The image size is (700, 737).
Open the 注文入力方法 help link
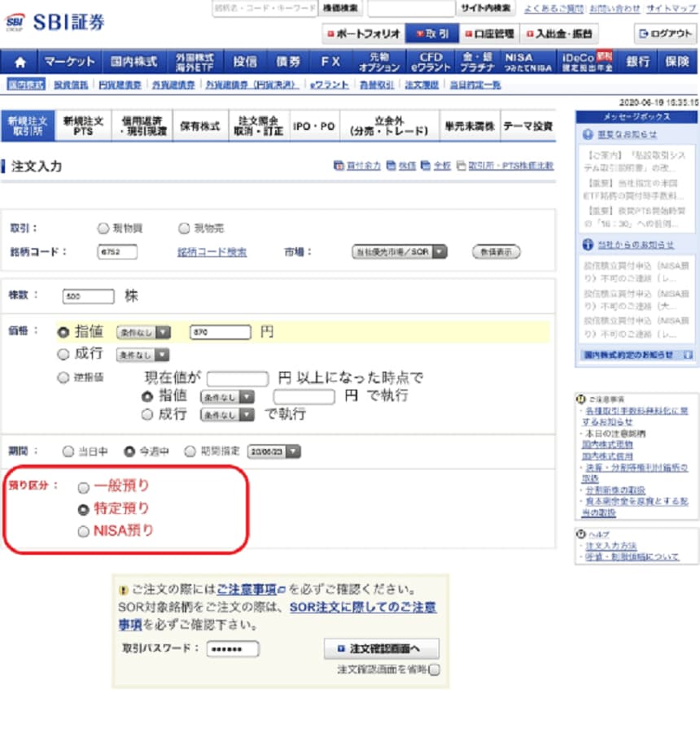click(x=611, y=546)
